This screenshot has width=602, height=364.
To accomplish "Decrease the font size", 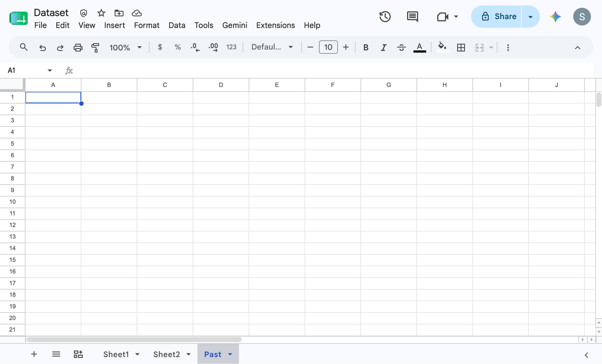I will tap(310, 47).
